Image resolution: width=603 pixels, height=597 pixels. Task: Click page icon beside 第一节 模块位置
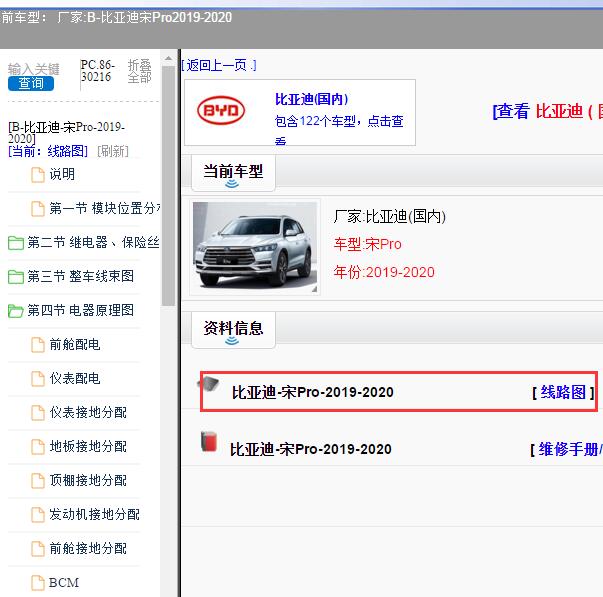pos(38,209)
